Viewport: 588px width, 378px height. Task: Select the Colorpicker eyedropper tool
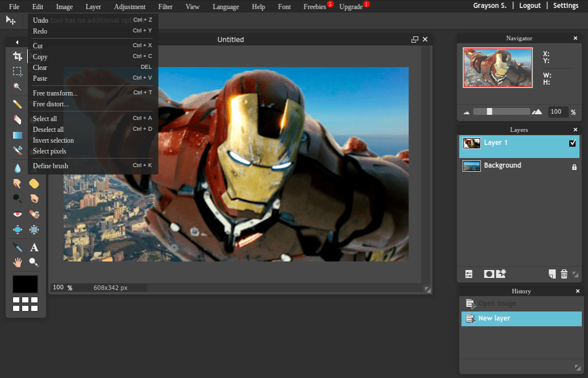(17, 247)
